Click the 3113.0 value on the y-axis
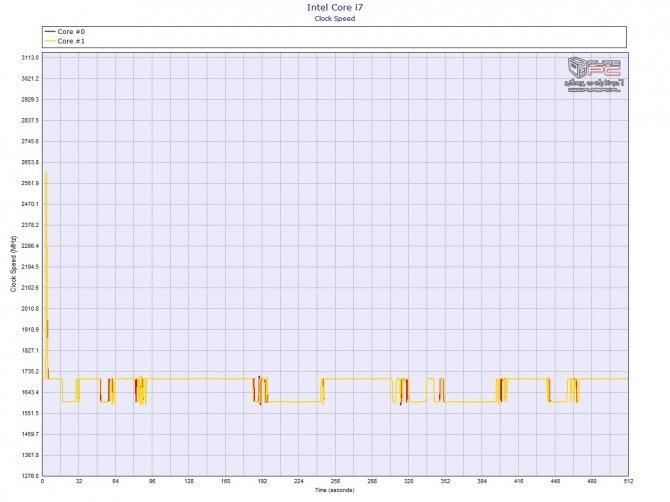The height and width of the screenshot is (502, 670). [x=30, y=58]
